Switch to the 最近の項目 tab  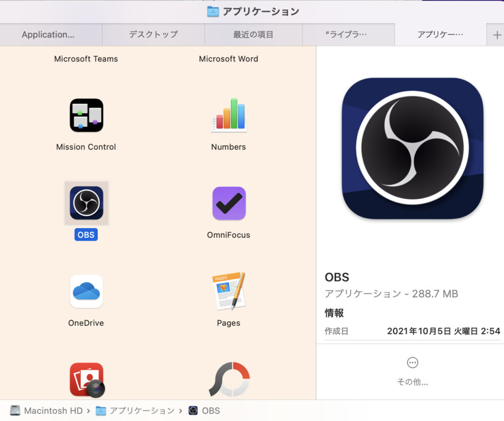pyautogui.click(x=254, y=35)
